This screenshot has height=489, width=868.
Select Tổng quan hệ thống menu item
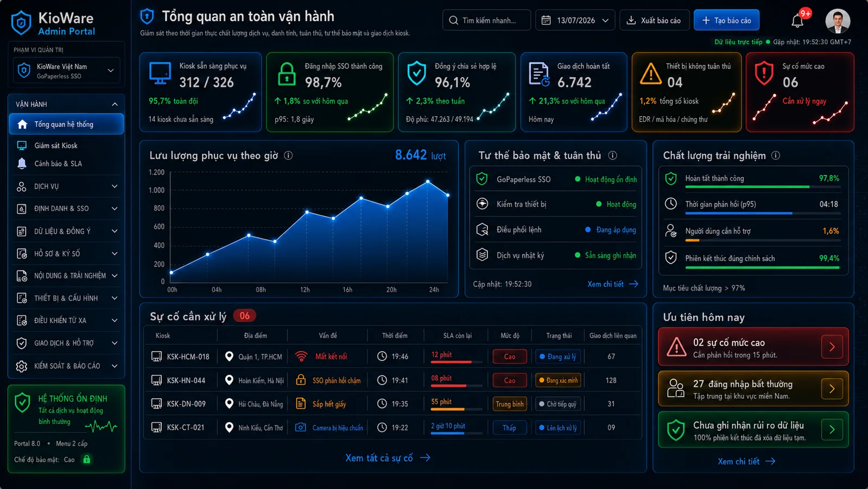tap(66, 124)
